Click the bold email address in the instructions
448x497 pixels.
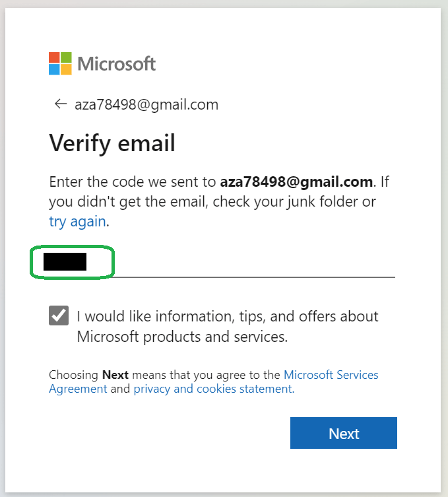coord(297,182)
